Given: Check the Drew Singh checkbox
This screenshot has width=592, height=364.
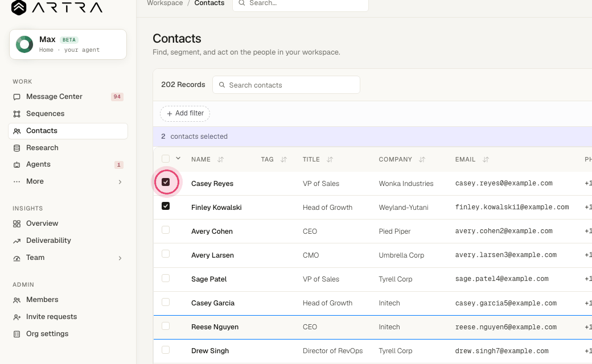Looking at the screenshot, I should click(166, 350).
